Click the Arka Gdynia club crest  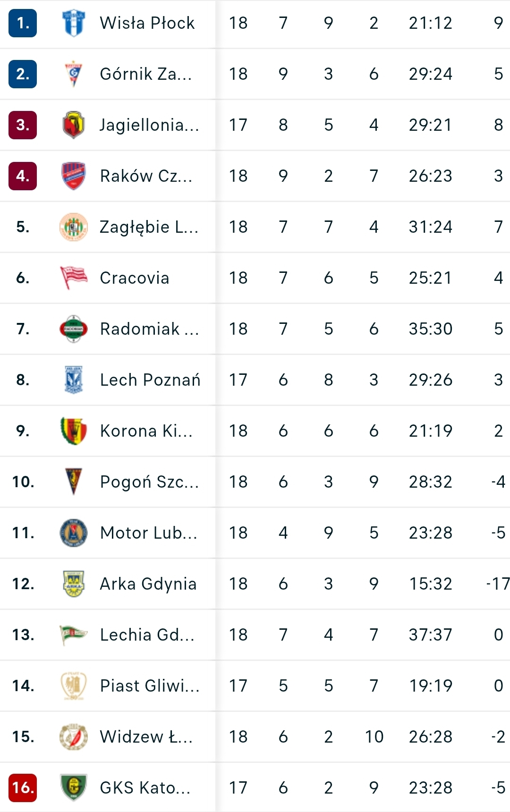tap(73, 584)
